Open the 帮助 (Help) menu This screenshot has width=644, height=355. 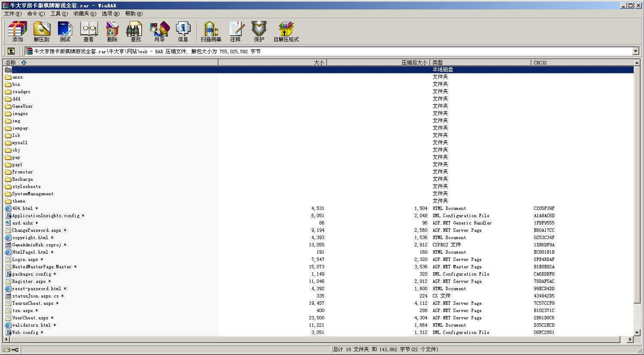point(134,14)
